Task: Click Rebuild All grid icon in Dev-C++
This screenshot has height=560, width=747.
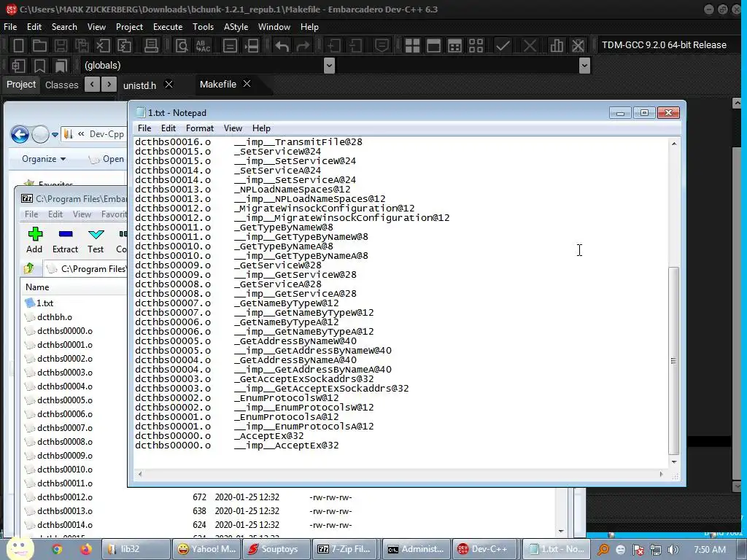Action: [476, 45]
